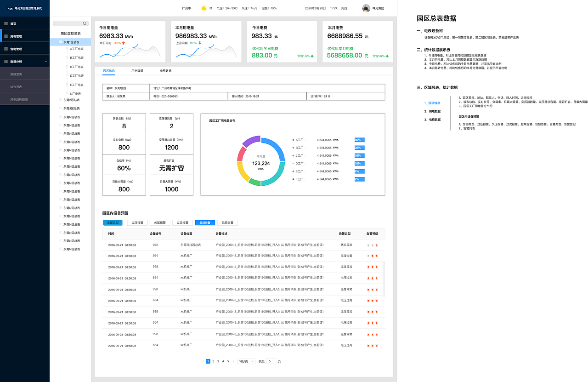Select N厂电表 in the device tree
588x382 pixels.
[x=75, y=93]
